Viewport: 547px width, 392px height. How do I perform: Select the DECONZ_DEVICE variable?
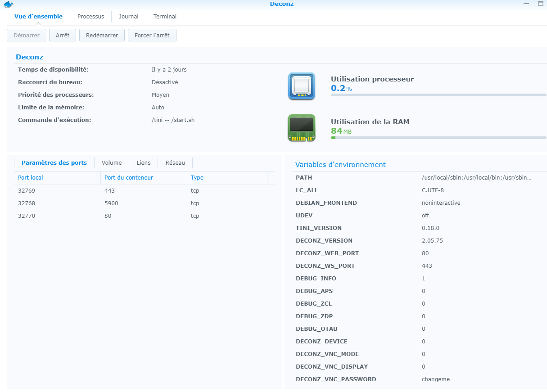[321, 342]
